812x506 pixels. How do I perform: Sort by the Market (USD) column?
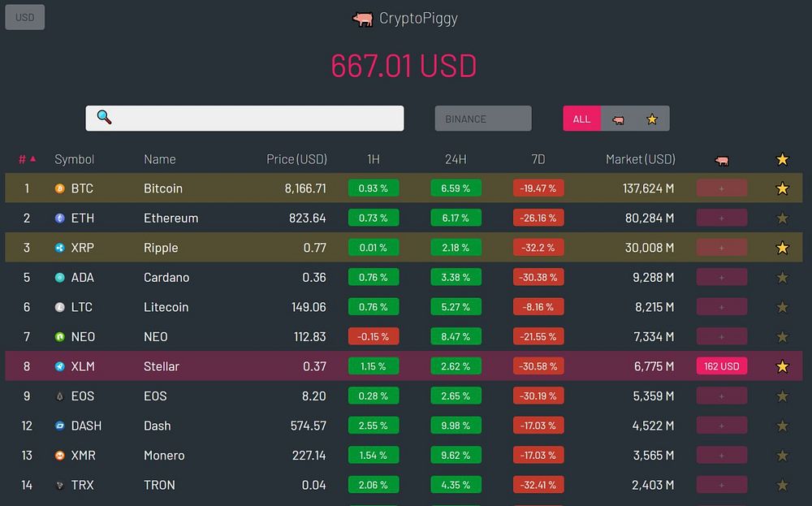[x=641, y=159]
